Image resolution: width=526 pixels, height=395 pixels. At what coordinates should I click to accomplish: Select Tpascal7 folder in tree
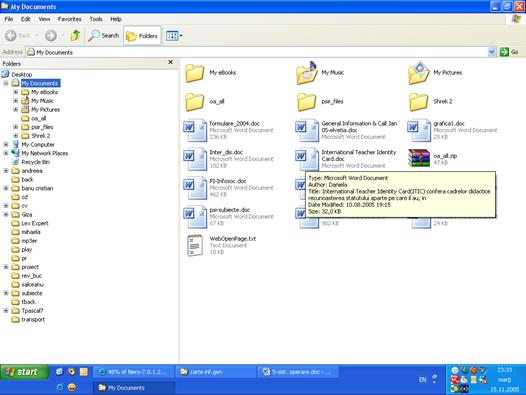pos(32,311)
